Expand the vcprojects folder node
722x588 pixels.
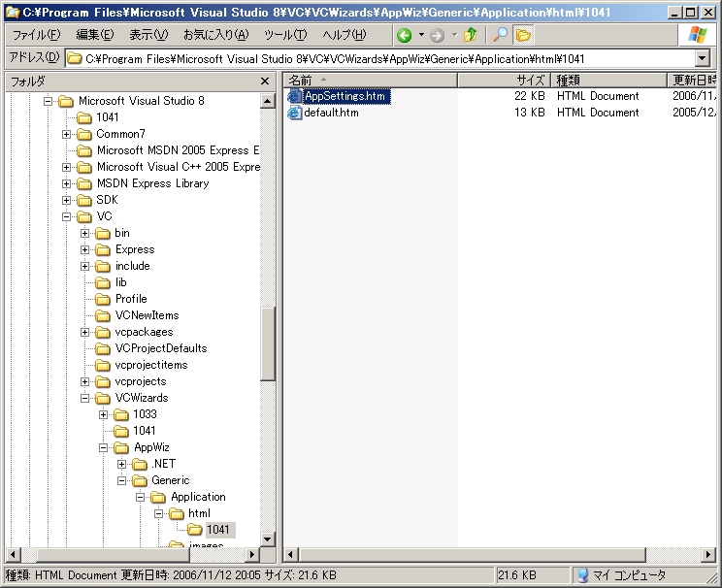pyautogui.click(x=84, y=381)
